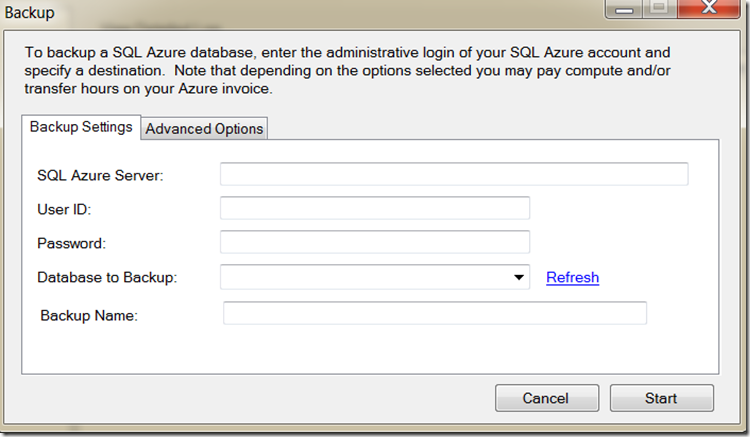Click the Backup window title text
The image size is (750, 437).
[x=30, y=12]
